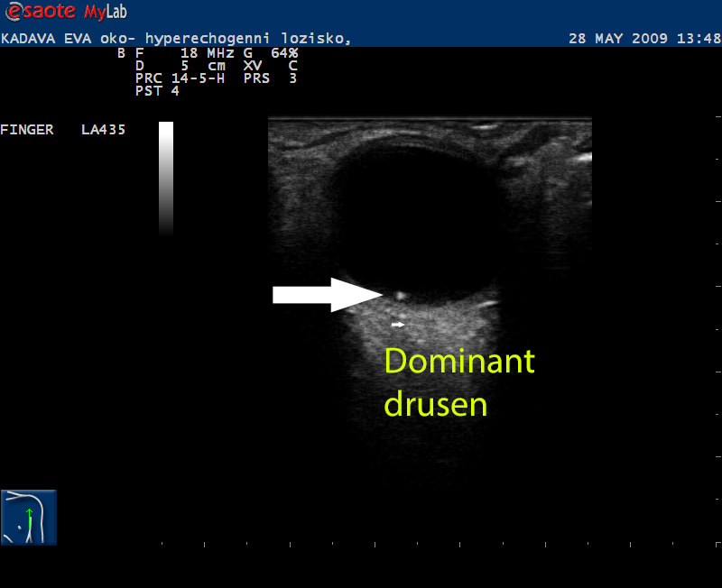Click the 'PRC 14-5-H' parameter
This screenshot has width=722, height=588.
point(180,78)
